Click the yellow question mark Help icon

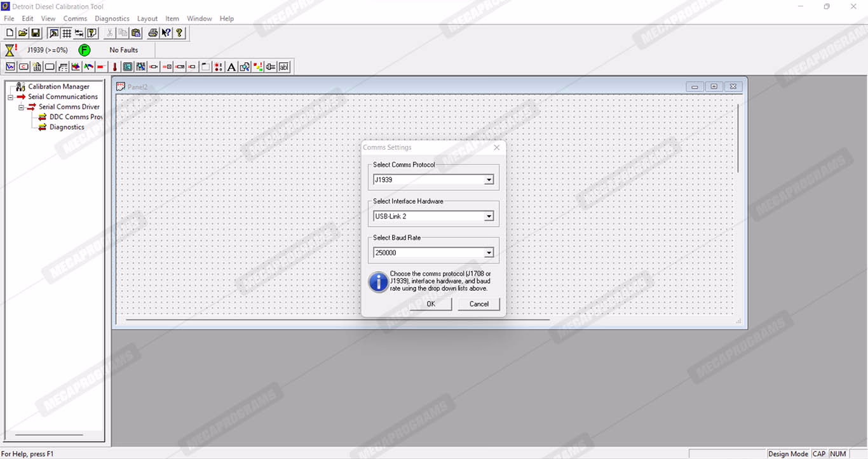[x=180, y=33]
